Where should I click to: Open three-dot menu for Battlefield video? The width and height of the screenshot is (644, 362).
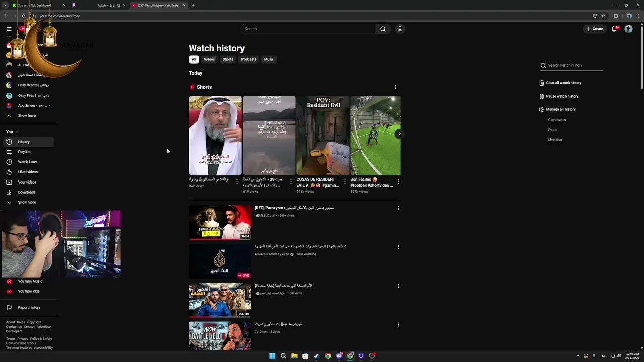398,325
